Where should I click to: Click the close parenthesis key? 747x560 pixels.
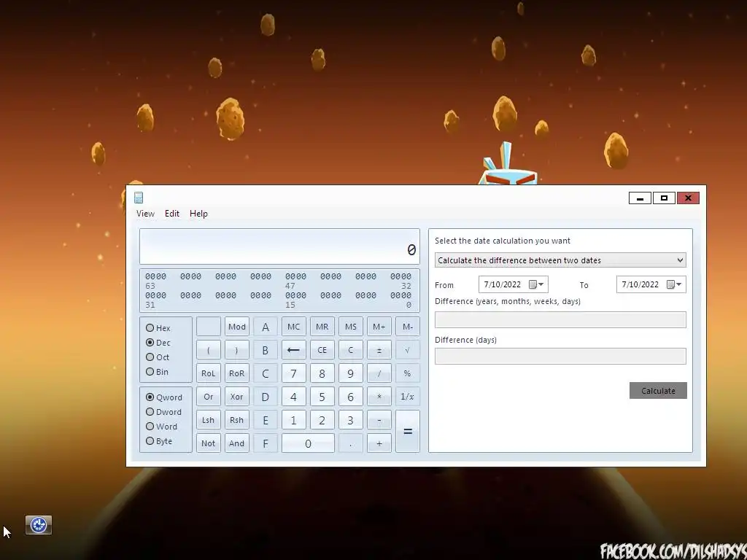pyautogui.click(x=237, y=350)
